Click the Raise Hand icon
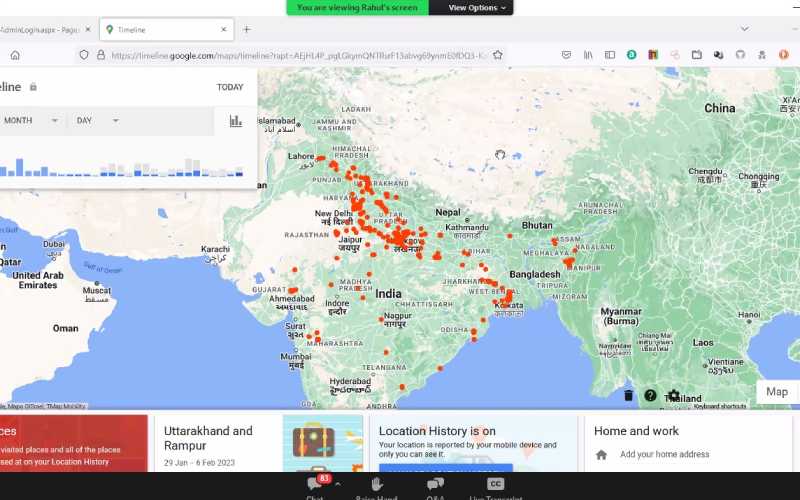This screenshot has height=500, width=800. pyautogui.click(x=377, y=486)
